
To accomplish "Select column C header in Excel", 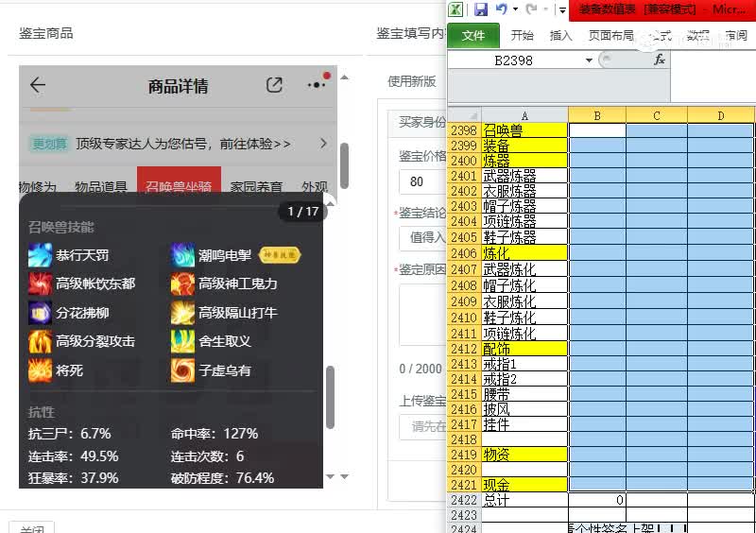I will [x=656, y=115].
